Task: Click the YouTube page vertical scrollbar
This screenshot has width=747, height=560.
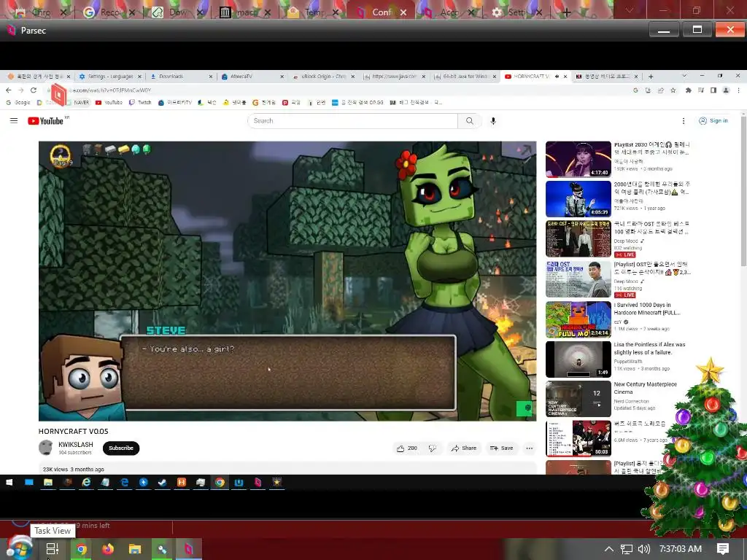Action: [743, 190]
